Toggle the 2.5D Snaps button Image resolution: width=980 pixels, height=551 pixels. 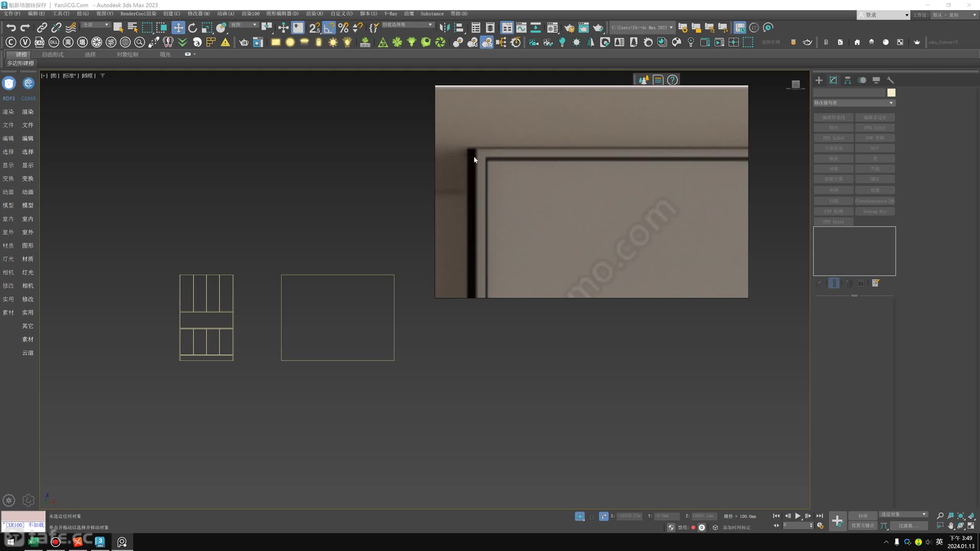coord(314,28)
